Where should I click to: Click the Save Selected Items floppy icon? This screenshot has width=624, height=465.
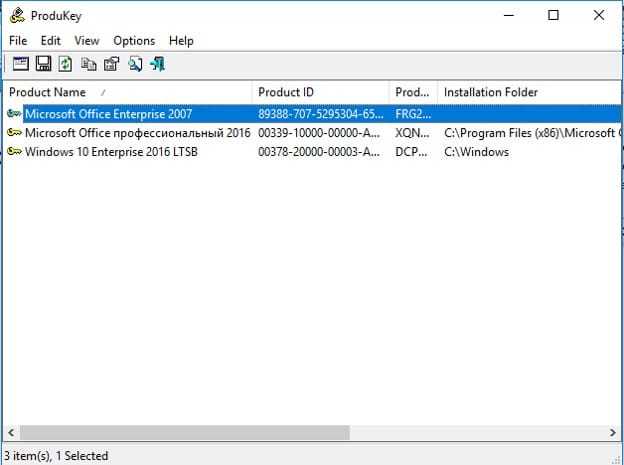[x=43, y=64]
